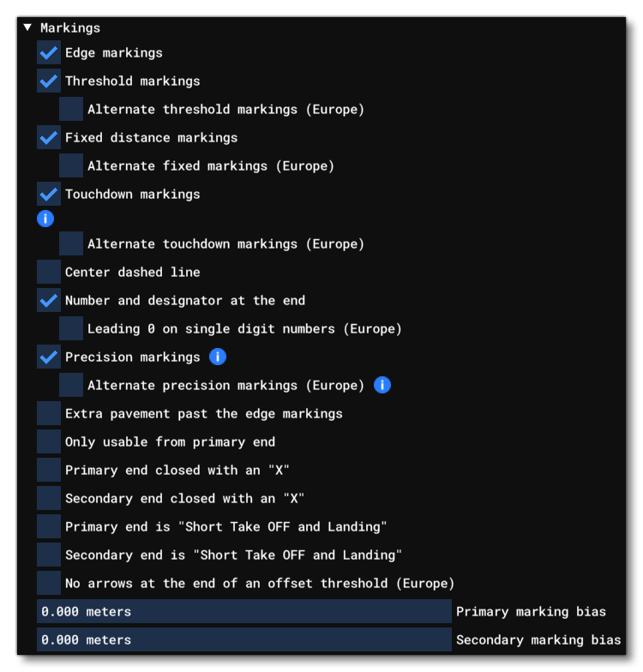
Task: Click info icon next to Precision markings
Action: [x=218, y=357]
